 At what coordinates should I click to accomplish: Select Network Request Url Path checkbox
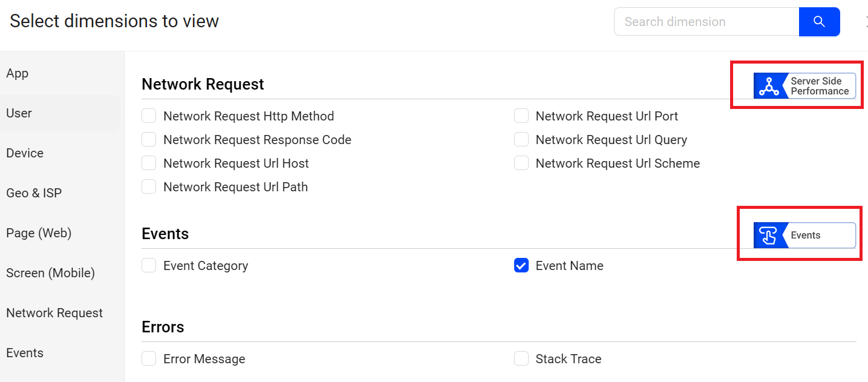click(x=149, y=187)
